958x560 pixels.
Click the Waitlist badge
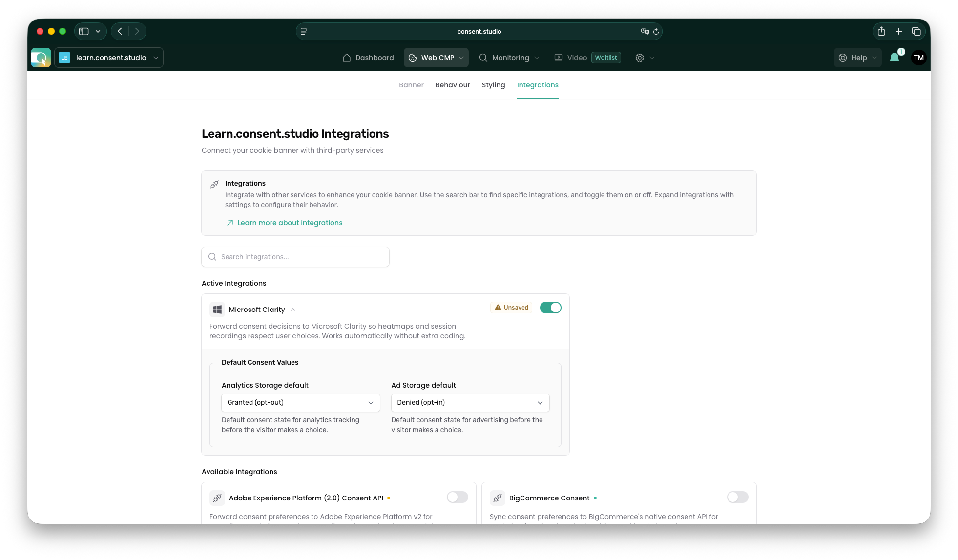coord(606,58)
